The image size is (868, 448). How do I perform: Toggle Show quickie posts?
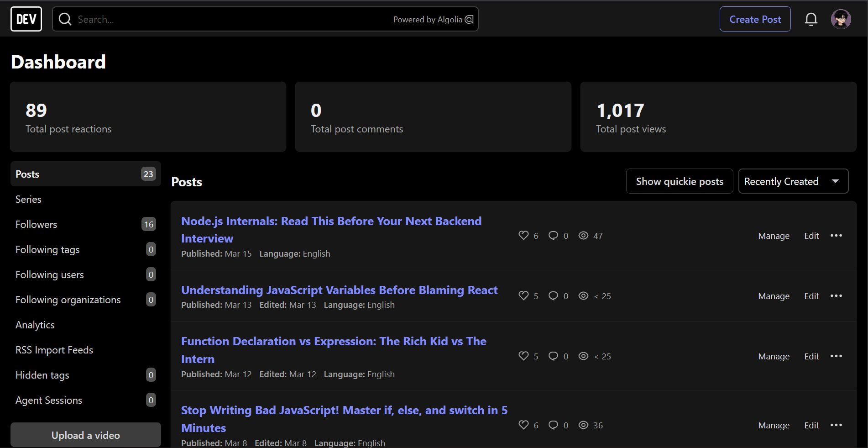pos(679,181)
